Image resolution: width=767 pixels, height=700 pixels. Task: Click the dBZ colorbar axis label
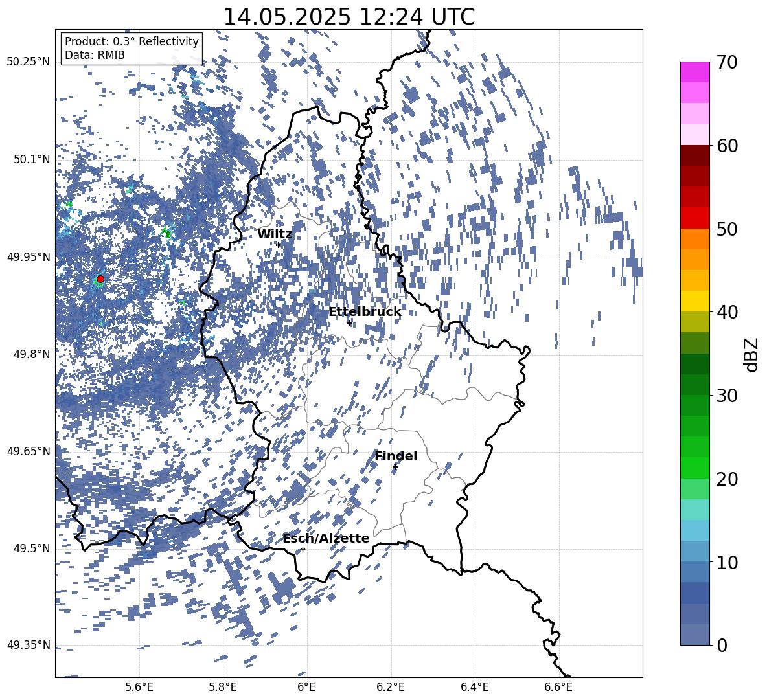(752, 355)
